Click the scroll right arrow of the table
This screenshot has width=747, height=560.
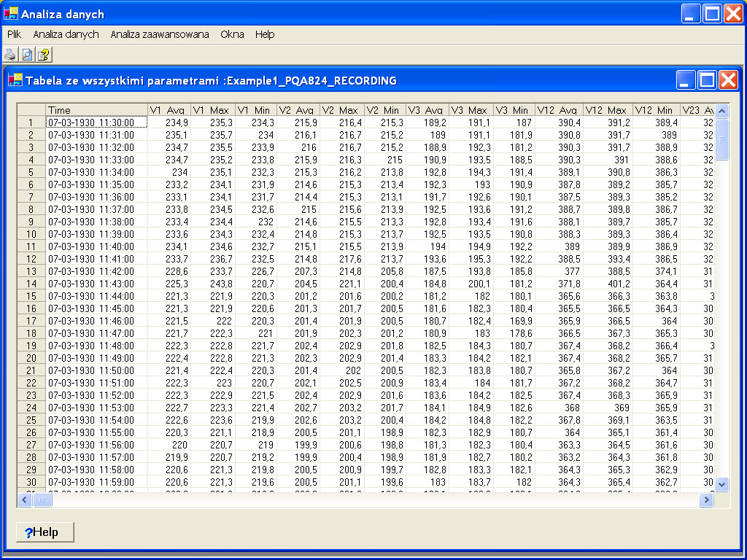coord(705,499)
